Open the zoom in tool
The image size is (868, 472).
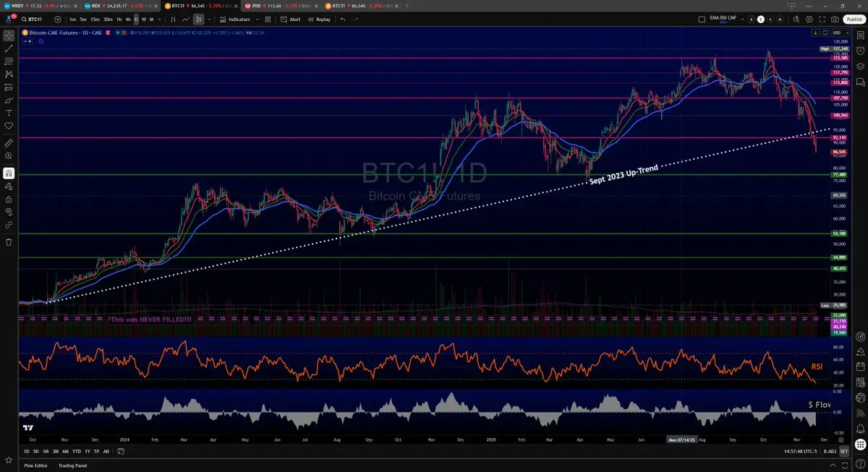(9, 155)
